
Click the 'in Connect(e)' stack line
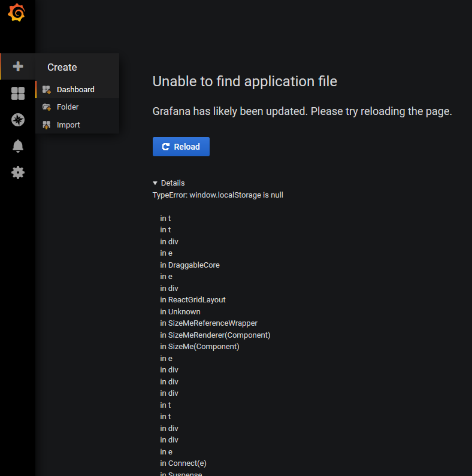click(x=183, y=463)
